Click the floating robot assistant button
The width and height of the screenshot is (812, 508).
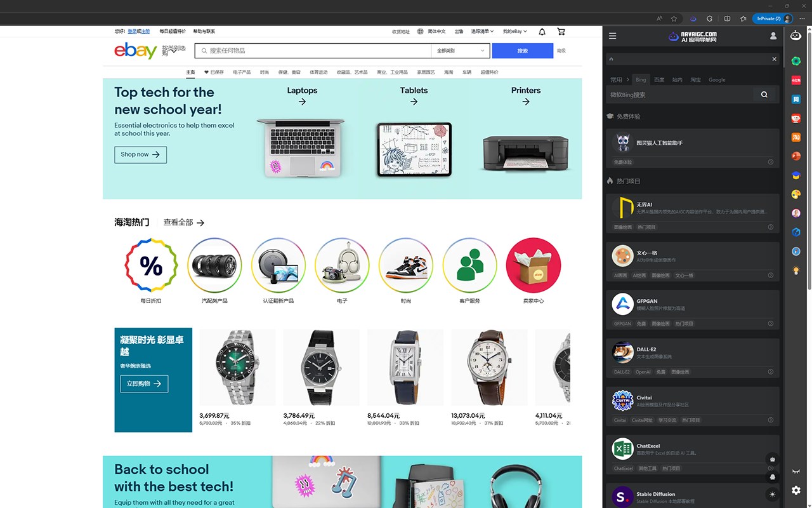772,458
